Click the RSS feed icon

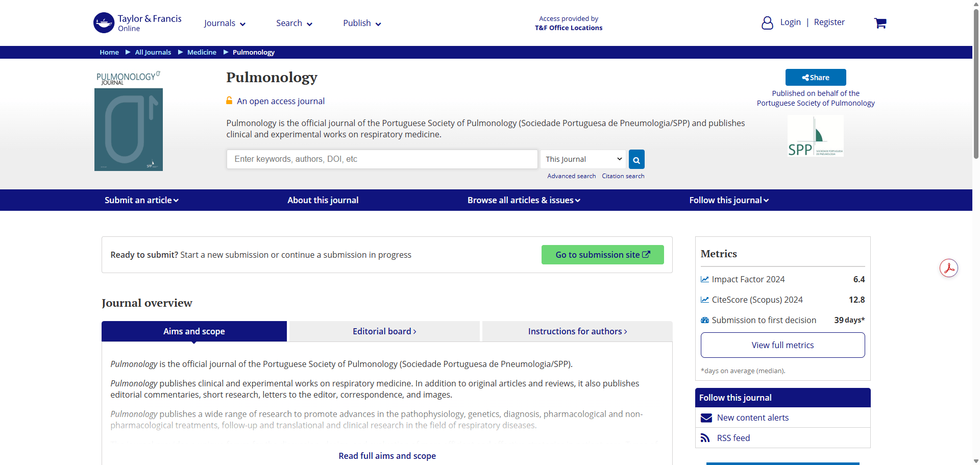[705, 438]
